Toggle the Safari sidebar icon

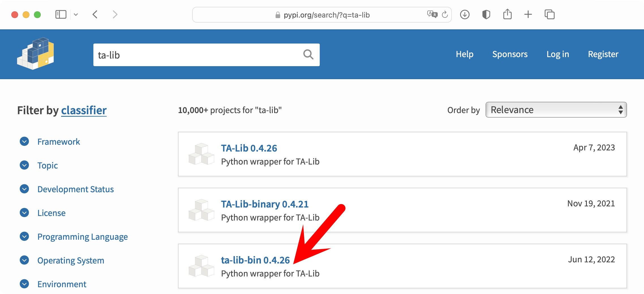[61, 14]
